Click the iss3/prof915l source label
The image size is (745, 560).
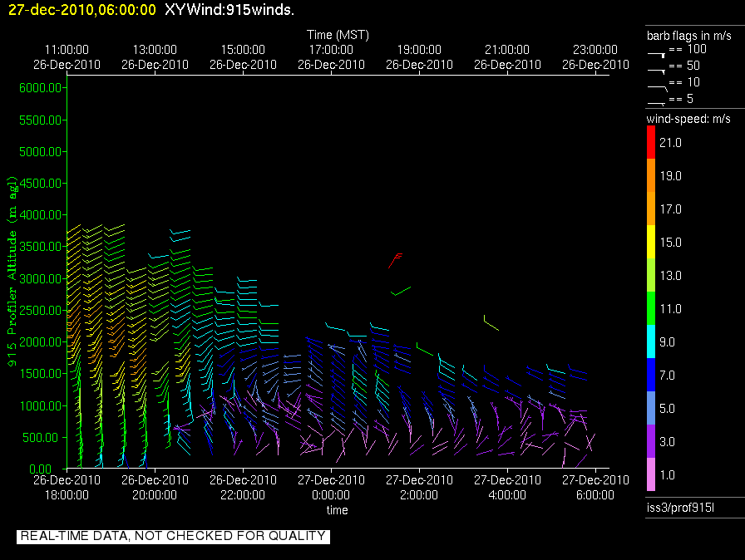678,508
